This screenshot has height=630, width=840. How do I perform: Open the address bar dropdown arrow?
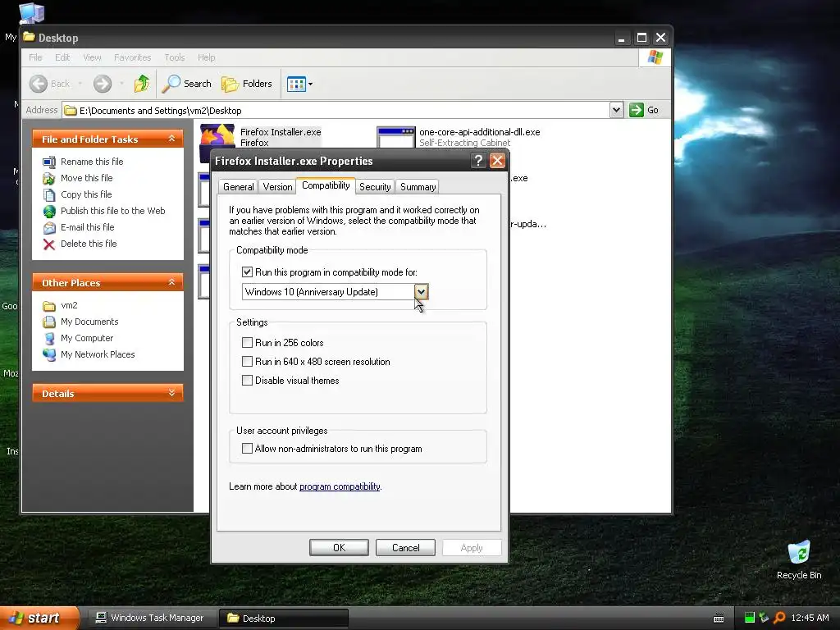(616, 110)
